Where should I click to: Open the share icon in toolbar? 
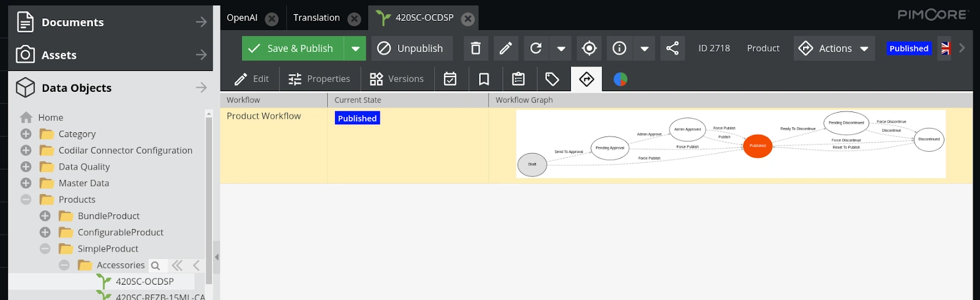point(672,48)
